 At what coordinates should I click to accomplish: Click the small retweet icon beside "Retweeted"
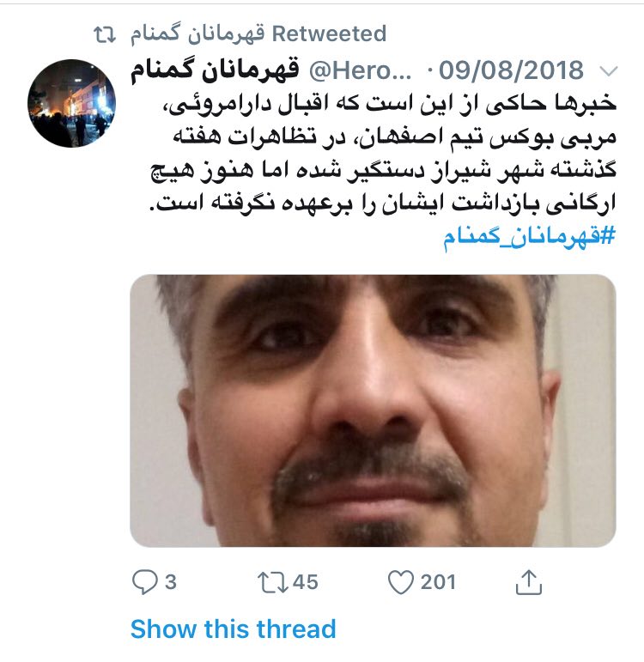click(104, 34)
